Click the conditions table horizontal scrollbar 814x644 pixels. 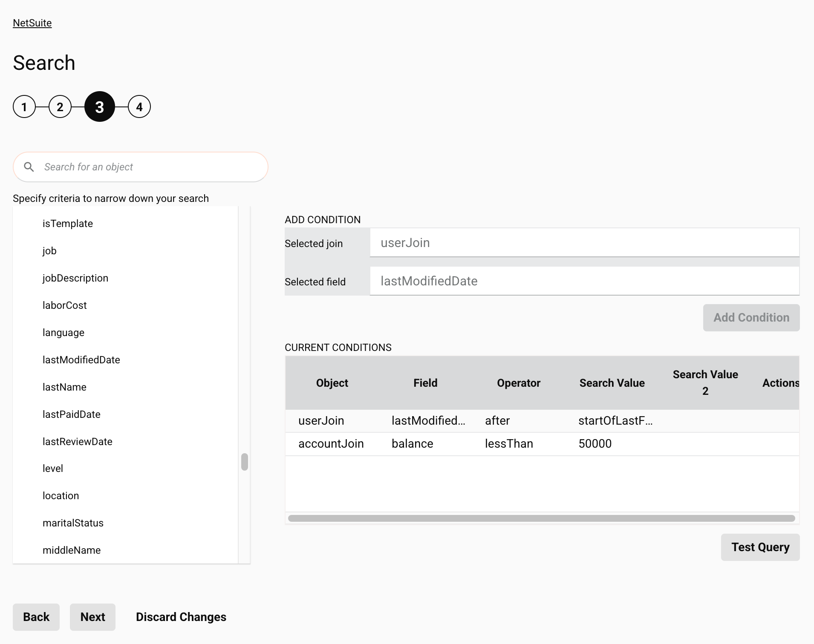(541, 518)
